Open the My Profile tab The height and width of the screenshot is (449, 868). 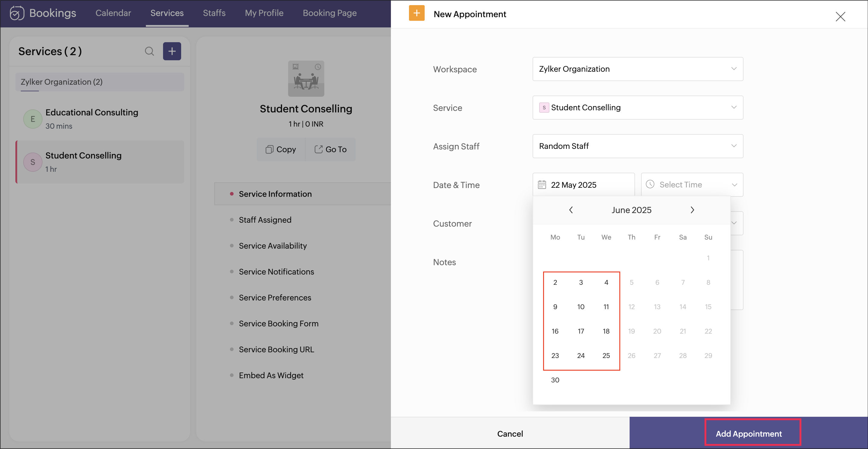pos(264,13)
